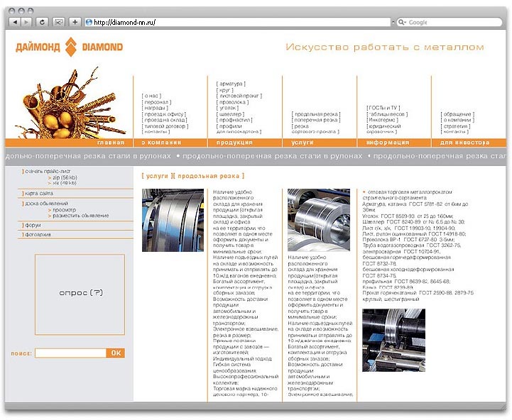The height and width of the screenshot is (420, 512).
Task: Open the информация navigation tab
Action: pyautogui.click(x=388, y=143)
